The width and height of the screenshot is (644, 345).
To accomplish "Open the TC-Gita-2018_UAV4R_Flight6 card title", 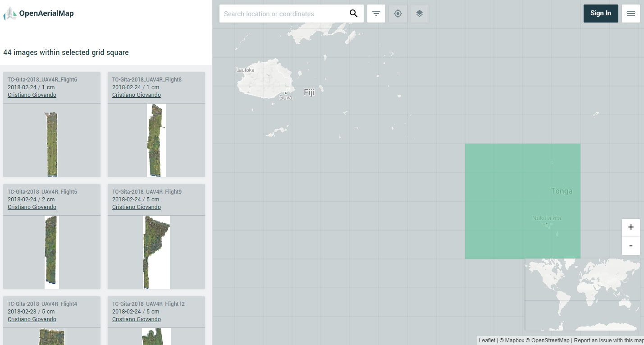I will coord(42,80).
